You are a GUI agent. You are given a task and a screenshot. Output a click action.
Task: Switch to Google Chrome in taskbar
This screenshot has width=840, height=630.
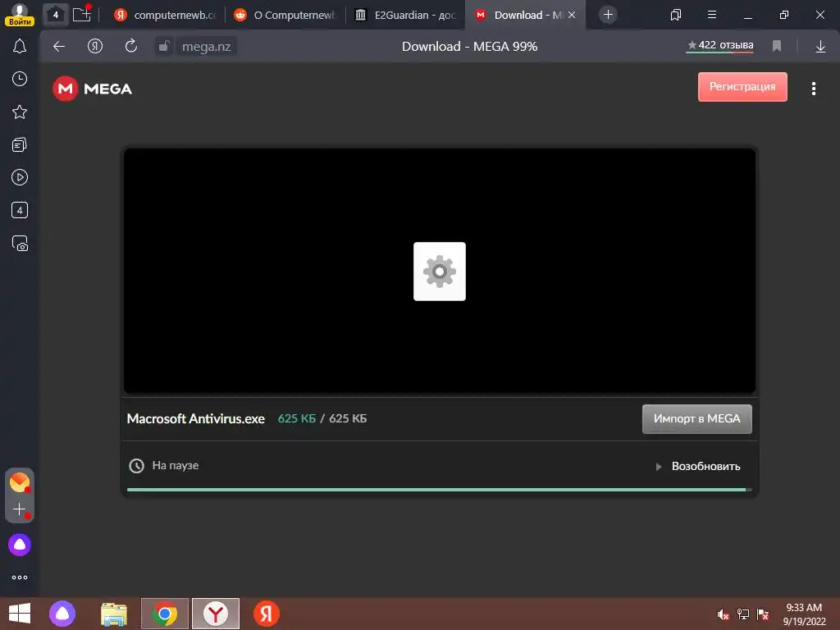(x=164, y=614)
